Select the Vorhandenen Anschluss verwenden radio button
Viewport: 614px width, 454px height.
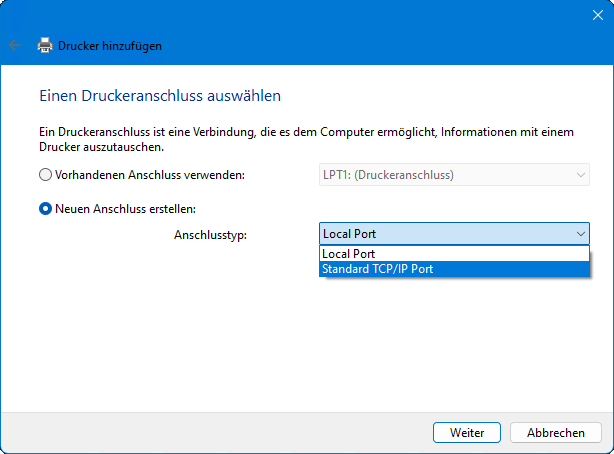[45, 175]
